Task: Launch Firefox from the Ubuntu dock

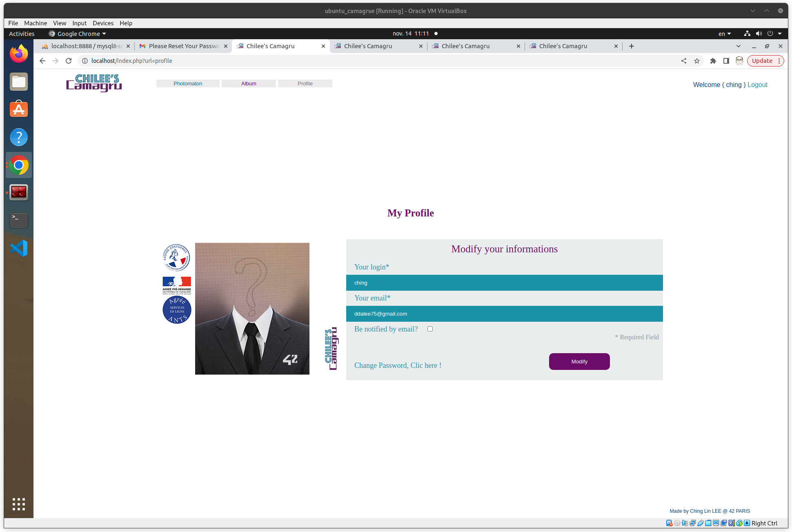Action: [x=19, y=54]
